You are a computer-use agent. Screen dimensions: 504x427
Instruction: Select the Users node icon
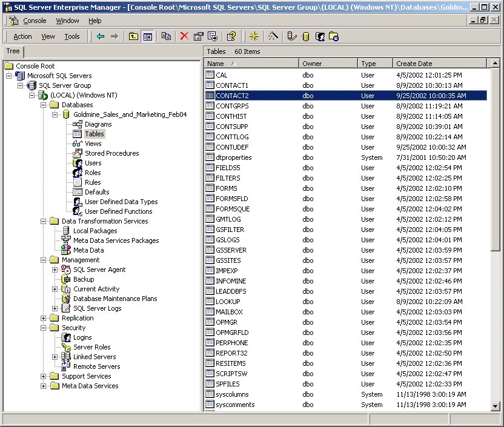77,163
